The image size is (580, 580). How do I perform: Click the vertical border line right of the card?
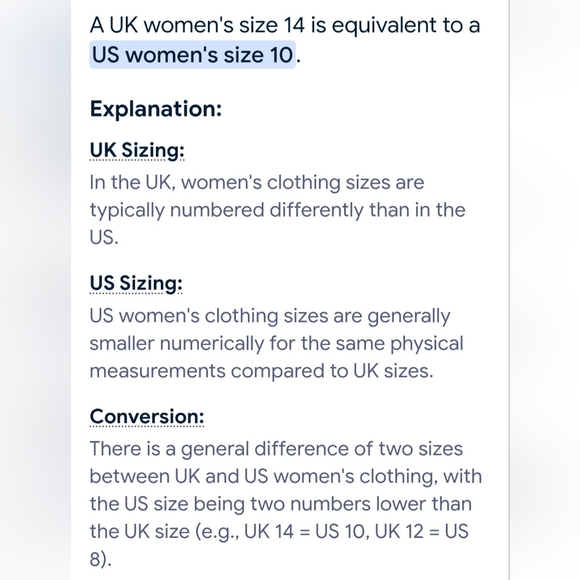(x=509, y=290)
